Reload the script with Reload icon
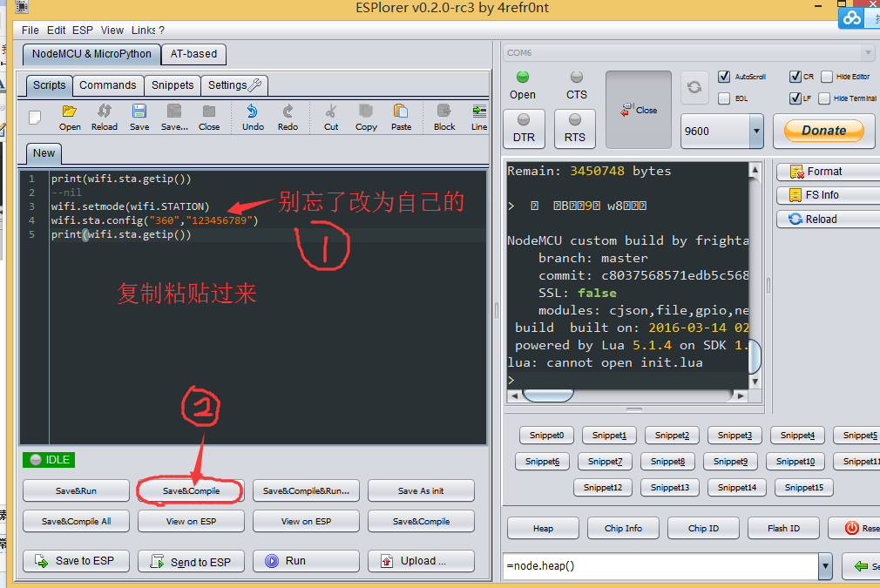Viewport: 880px width, 588px height. point(105,118)
